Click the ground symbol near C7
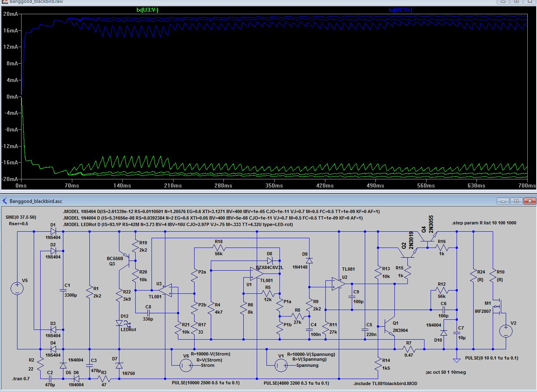Image resolution: width=537 pixels, height=392 pixels. (457, 359)
